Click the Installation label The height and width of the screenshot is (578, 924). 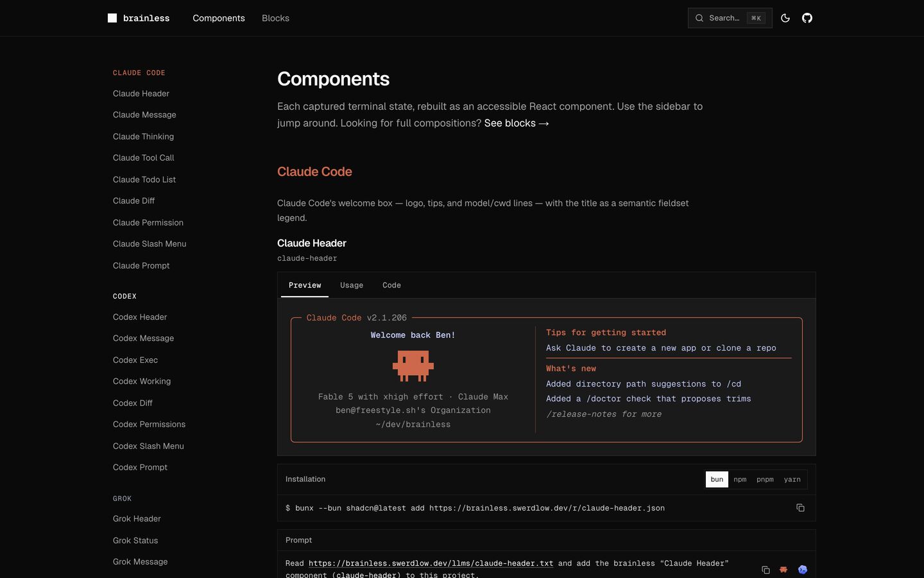305,479
